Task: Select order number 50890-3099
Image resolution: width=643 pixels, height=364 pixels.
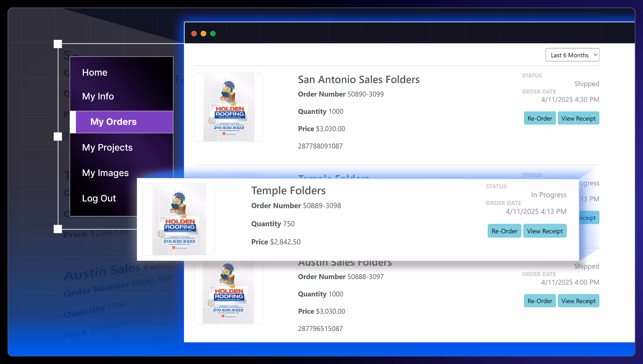Action: click(365, 94)
